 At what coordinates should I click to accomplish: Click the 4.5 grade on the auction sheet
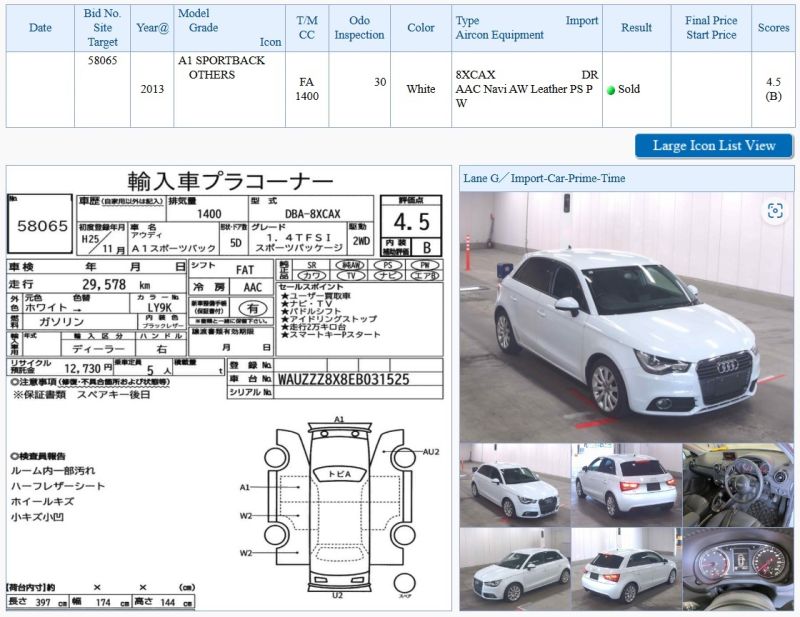pyautogui.click(x=411, y=222)
